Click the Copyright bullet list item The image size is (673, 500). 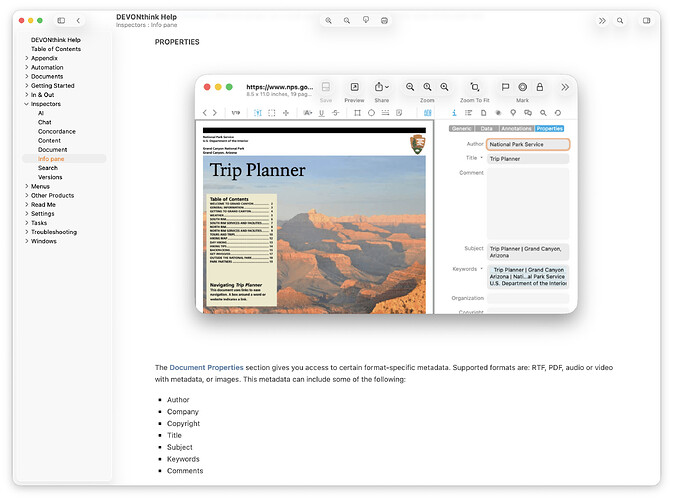coord(183,423)
